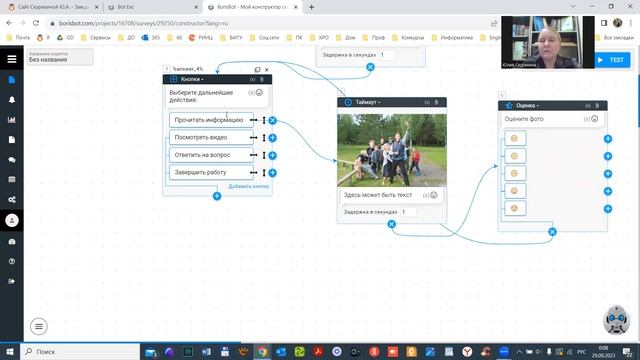
Task: Open the Windows Start menu
Action: point(10,351)
